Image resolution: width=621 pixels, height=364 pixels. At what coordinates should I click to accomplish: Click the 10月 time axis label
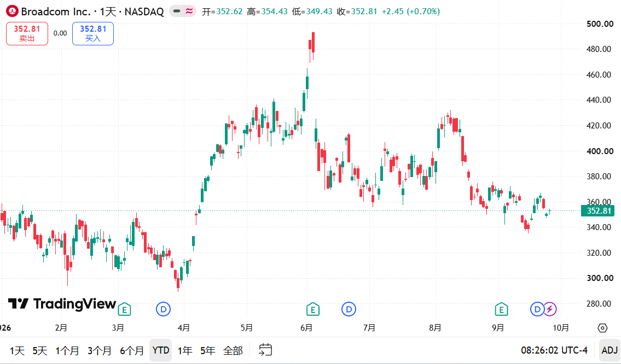[561, 328]
